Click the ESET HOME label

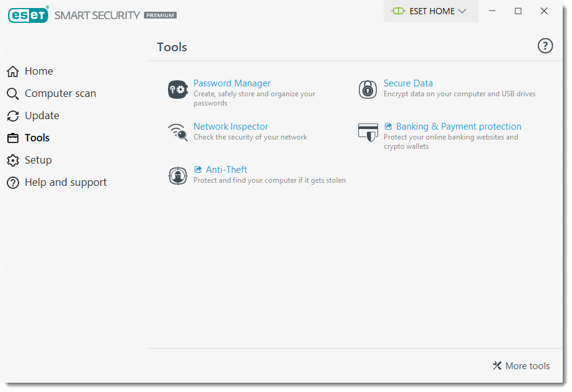[x=432, y=11]
